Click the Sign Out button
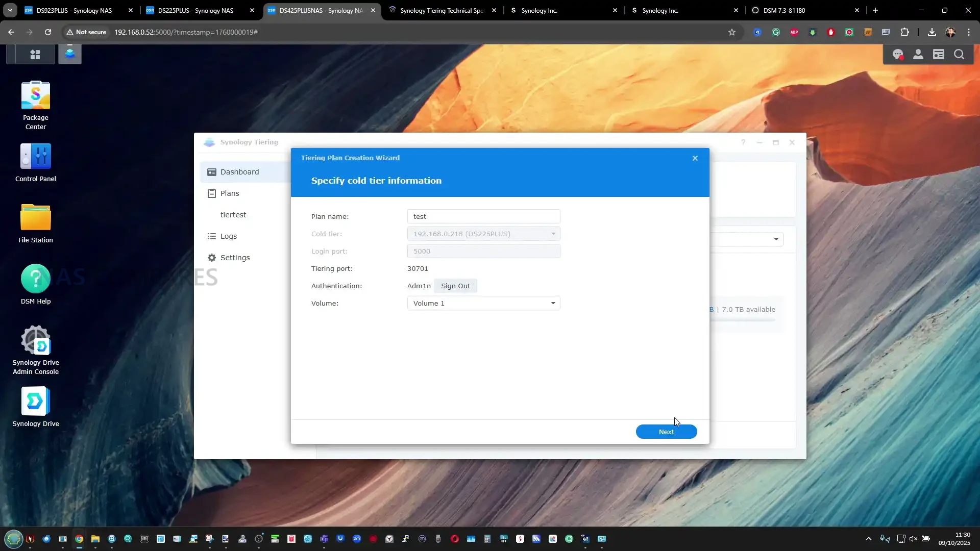This screenshot has width=980, height=551. tap(455, 286)
